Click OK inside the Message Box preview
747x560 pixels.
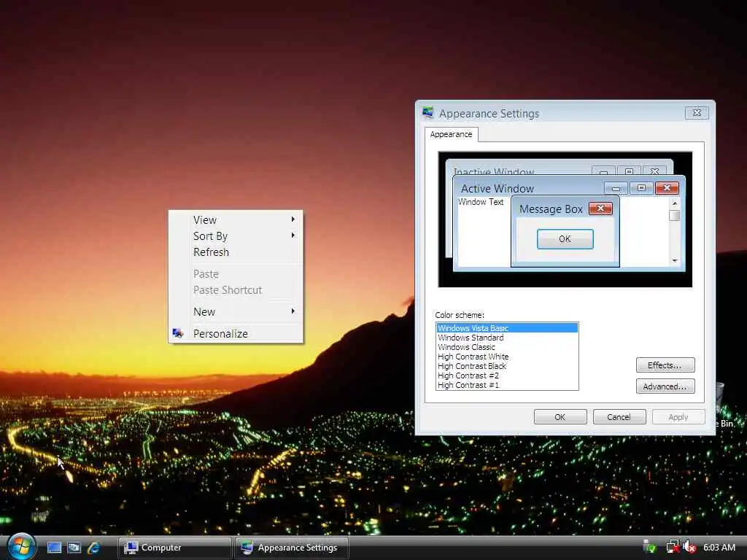(x=565, y=239)
